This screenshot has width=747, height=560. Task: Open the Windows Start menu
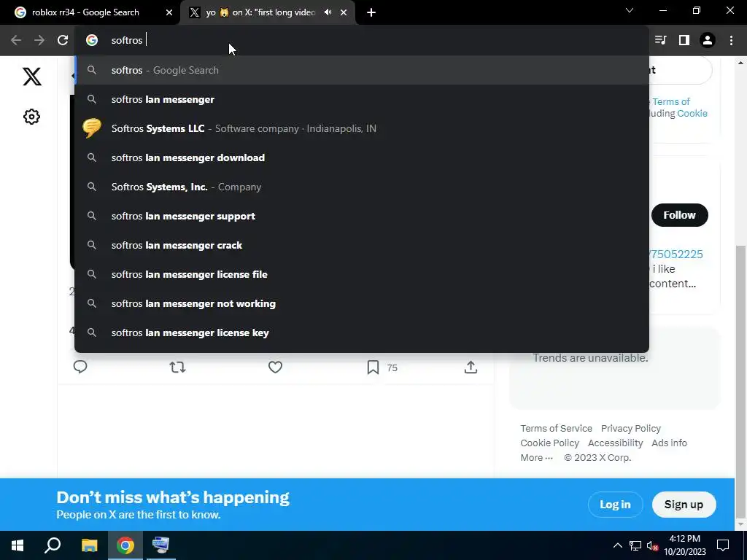(x=18, y=545)
